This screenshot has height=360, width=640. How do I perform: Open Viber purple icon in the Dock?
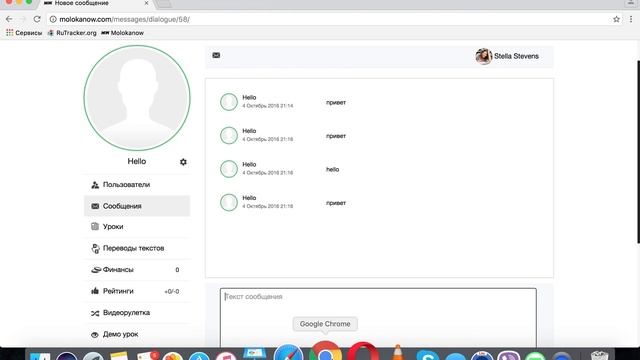(509, 355)
